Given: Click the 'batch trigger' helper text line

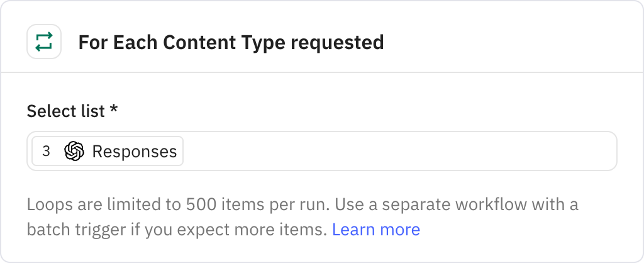Looking at the screenshot, I should [x=223, y=229].
